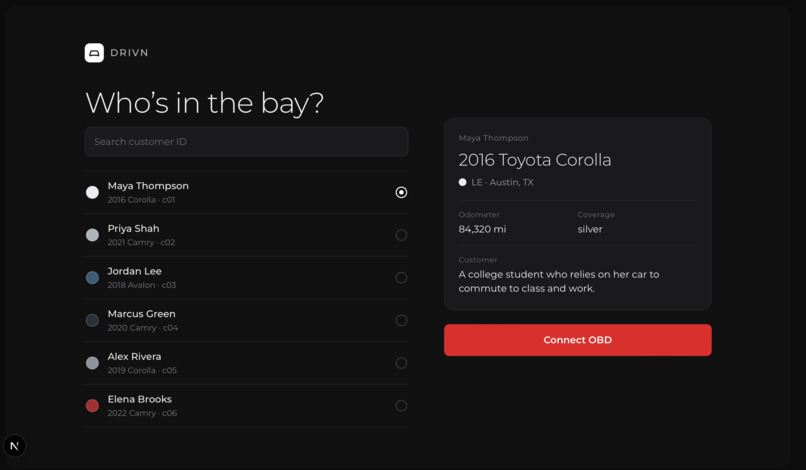Select Jordan Lee's radio button
Image resolution: width=806 pixels, height=470 pixels.
click(401, 278)
